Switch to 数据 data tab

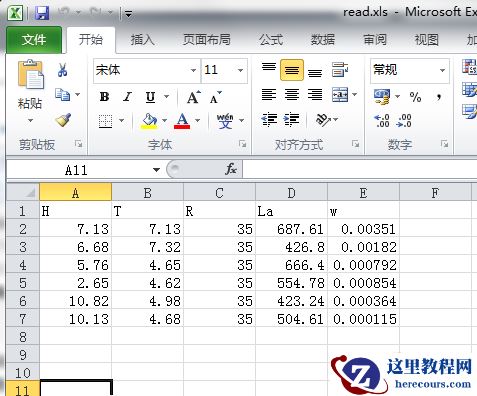point(323,40)
